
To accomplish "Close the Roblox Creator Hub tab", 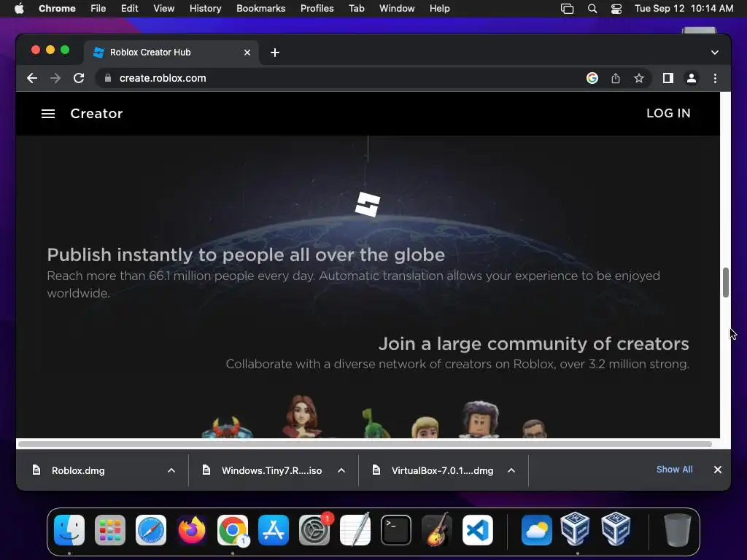I will pyautogui.click(x=247, y=52).
